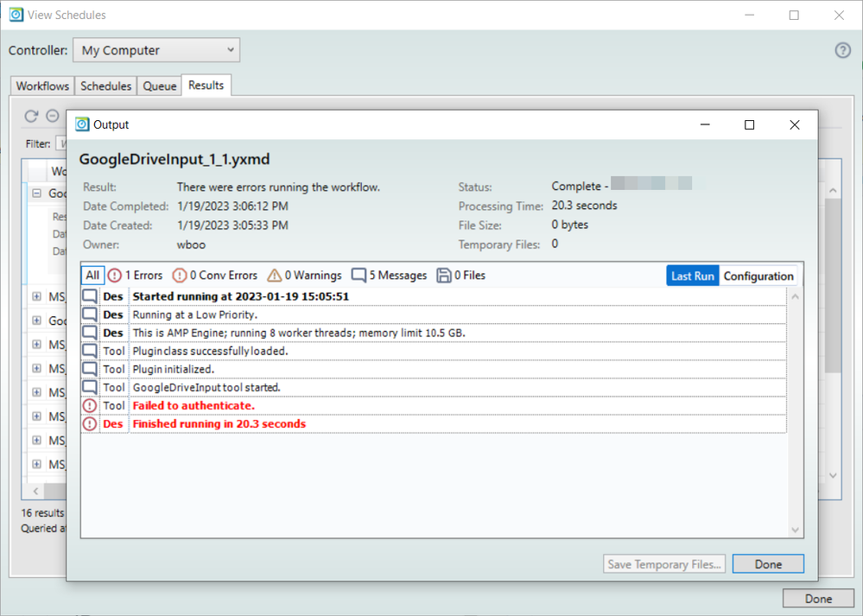Screen dimensions: 863x616
Task: Open help with the question mark icon
Action: tap(842, 50)
